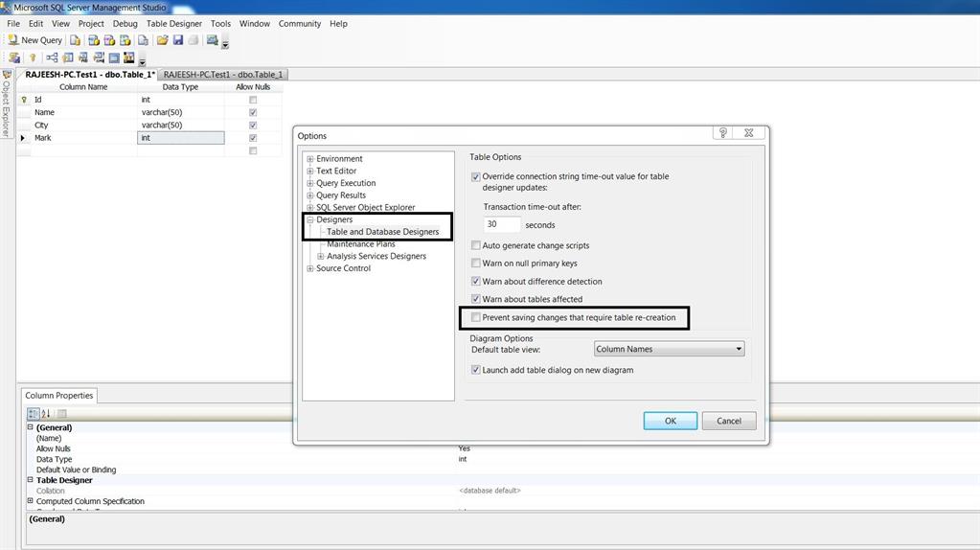Expand the Environment tree node
The image size is (980, 550).
pos(310,159)
